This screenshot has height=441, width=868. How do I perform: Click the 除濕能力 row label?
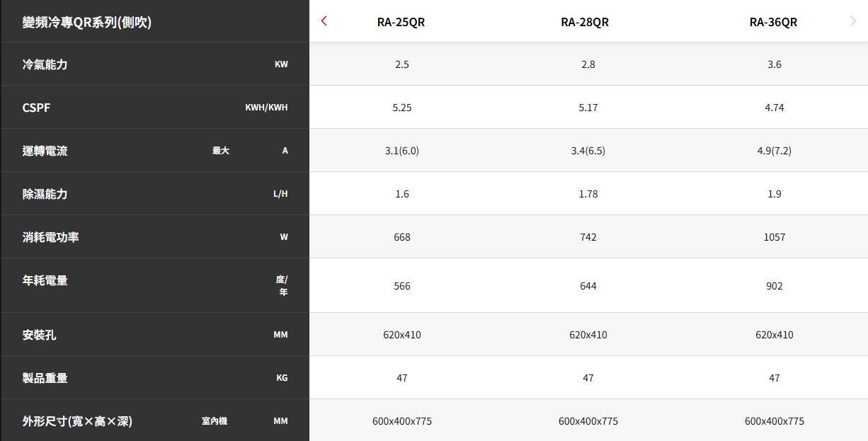[x=45, y=194]
